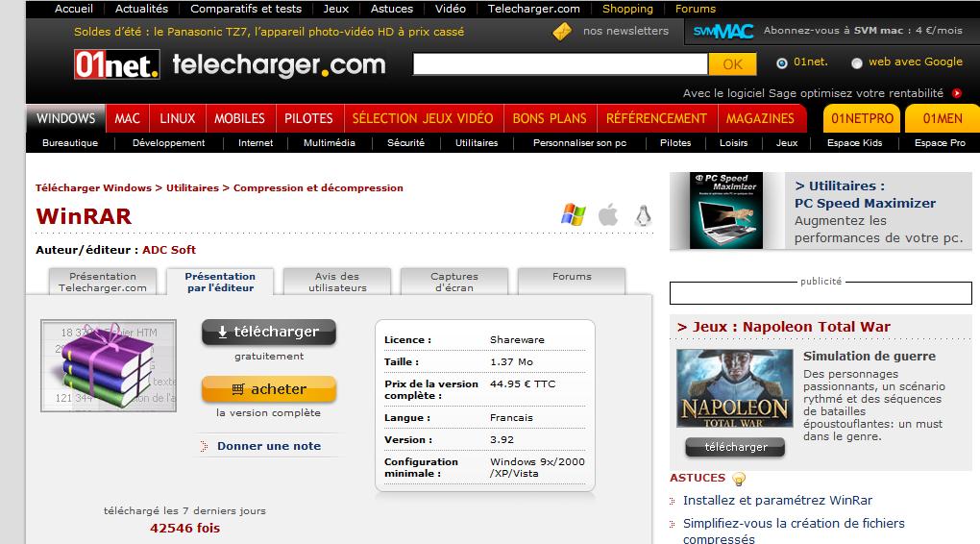This screenshot has width=980, height=544.
Task: Open Espace Pro subcategory
Action: pyautogui.click(x=940, y=142)
